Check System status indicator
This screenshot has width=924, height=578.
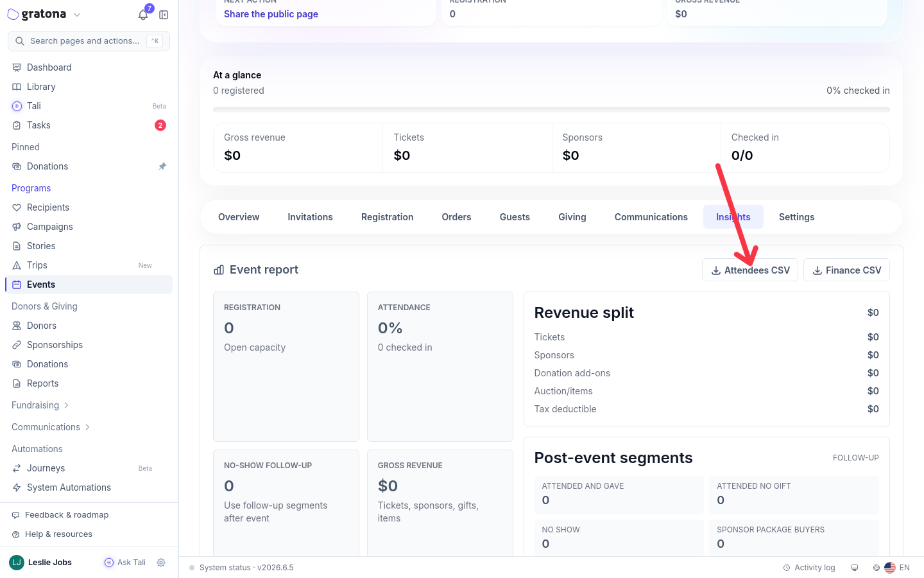pos(241,568)
